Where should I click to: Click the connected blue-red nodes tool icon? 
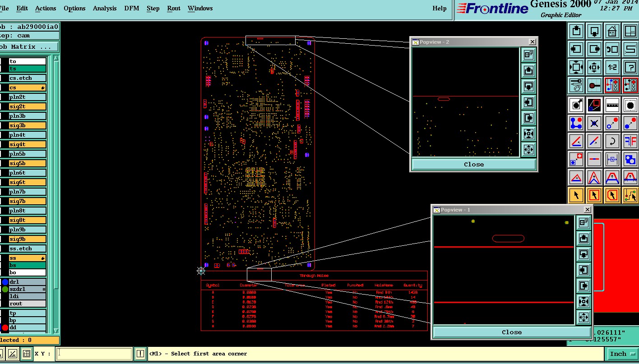point(576,123)
